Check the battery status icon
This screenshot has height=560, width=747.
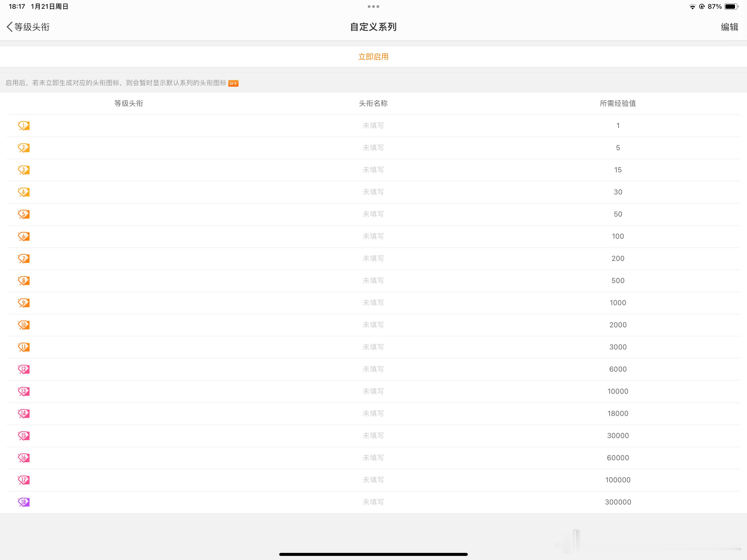[x=731, y=6]
